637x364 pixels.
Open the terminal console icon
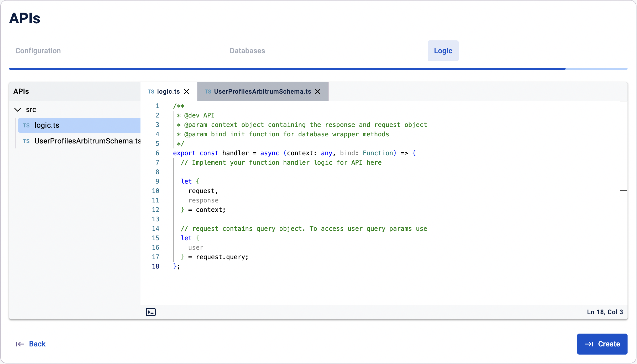point(150,312)
